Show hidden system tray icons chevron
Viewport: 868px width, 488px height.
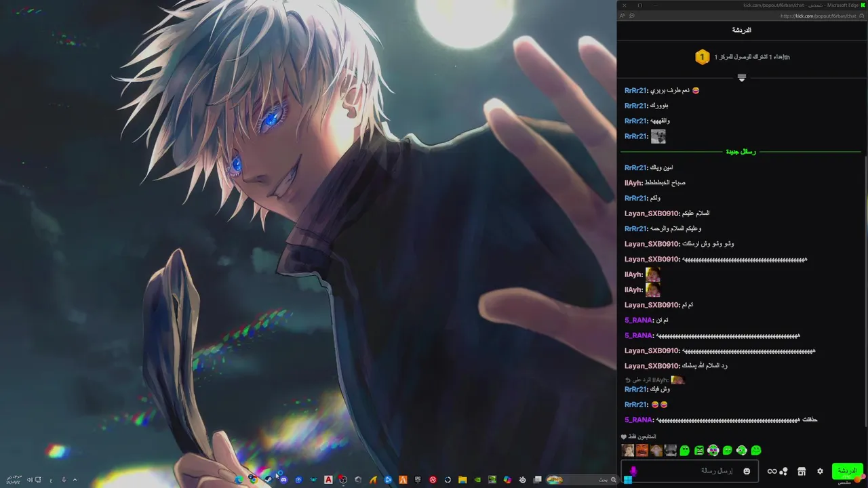(75, 480)
